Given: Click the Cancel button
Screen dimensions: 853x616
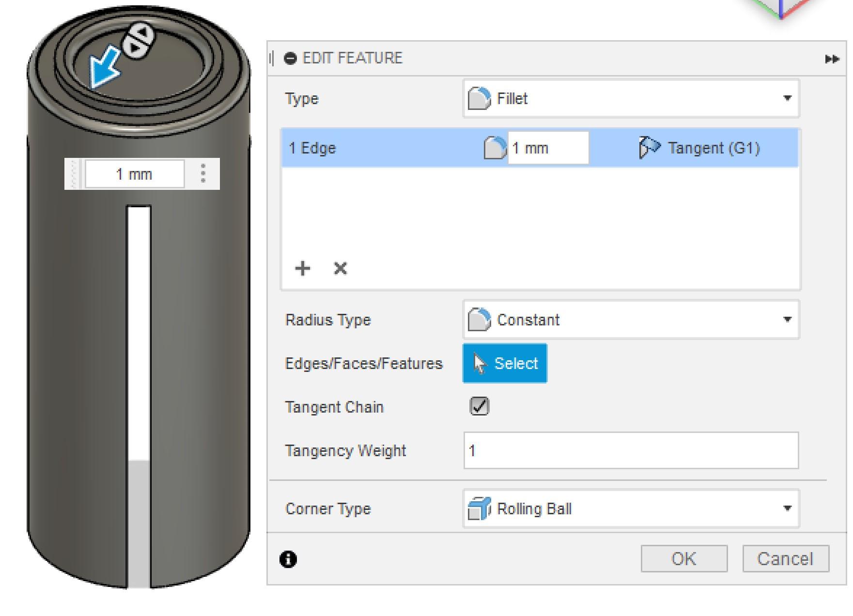Looking at the screenshot, I should (786, 559).
